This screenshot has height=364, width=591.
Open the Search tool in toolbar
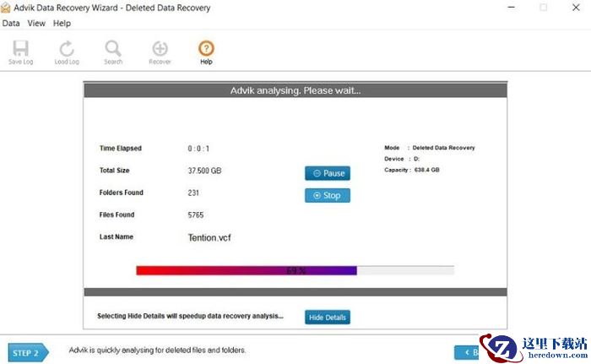coord(113,52)
